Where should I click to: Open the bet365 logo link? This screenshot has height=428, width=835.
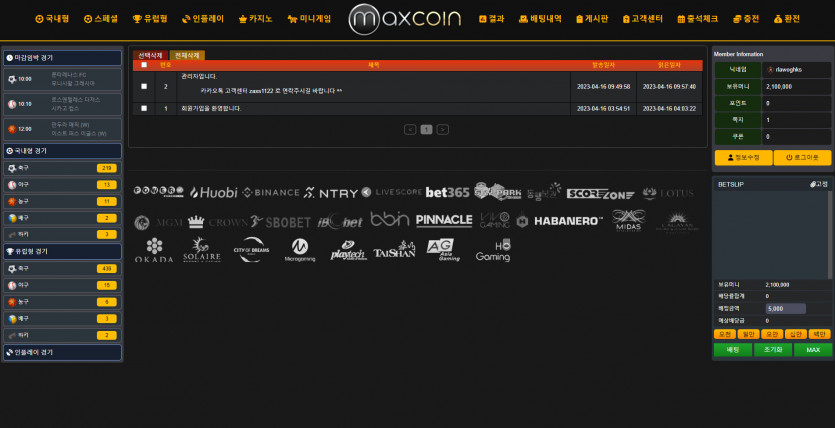pyautogui.click(x=447, y=192)
